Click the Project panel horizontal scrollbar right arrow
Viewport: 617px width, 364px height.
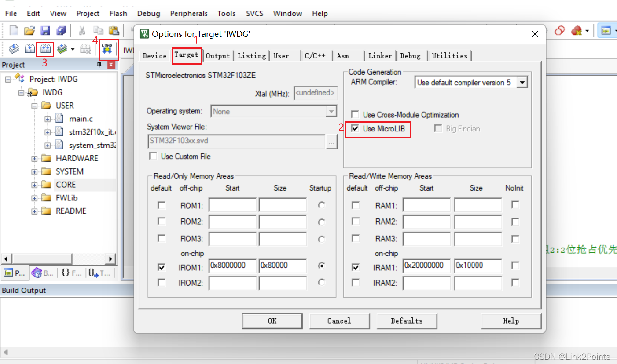point(111,259)
